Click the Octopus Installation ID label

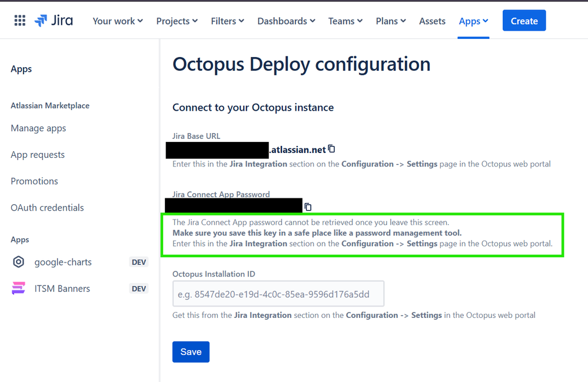[214, 274]
